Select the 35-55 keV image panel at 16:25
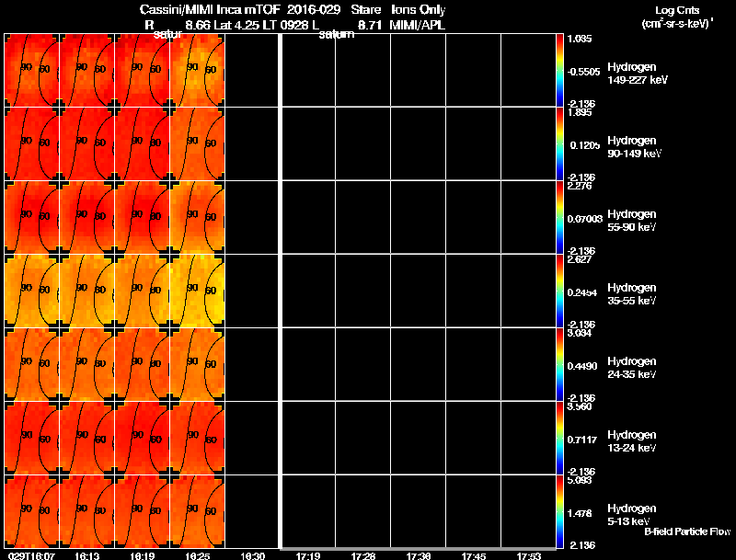 pyautogui.click(x=197, y=291)
